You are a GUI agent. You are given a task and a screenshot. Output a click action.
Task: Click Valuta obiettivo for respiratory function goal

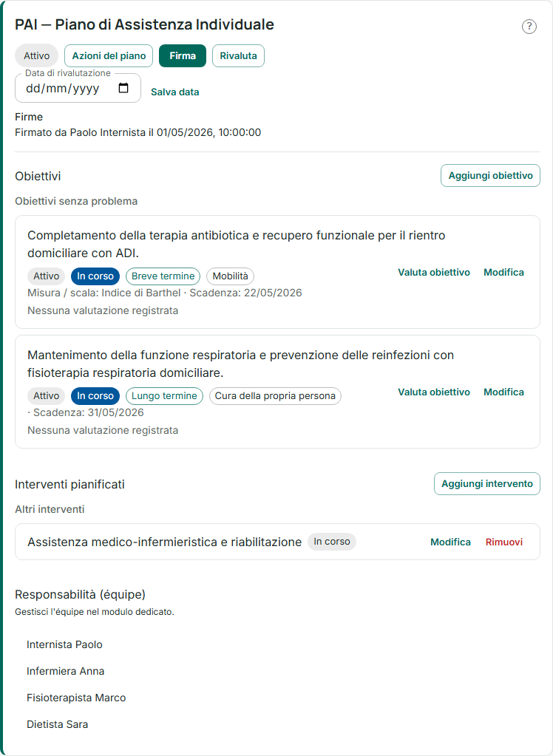433,392
